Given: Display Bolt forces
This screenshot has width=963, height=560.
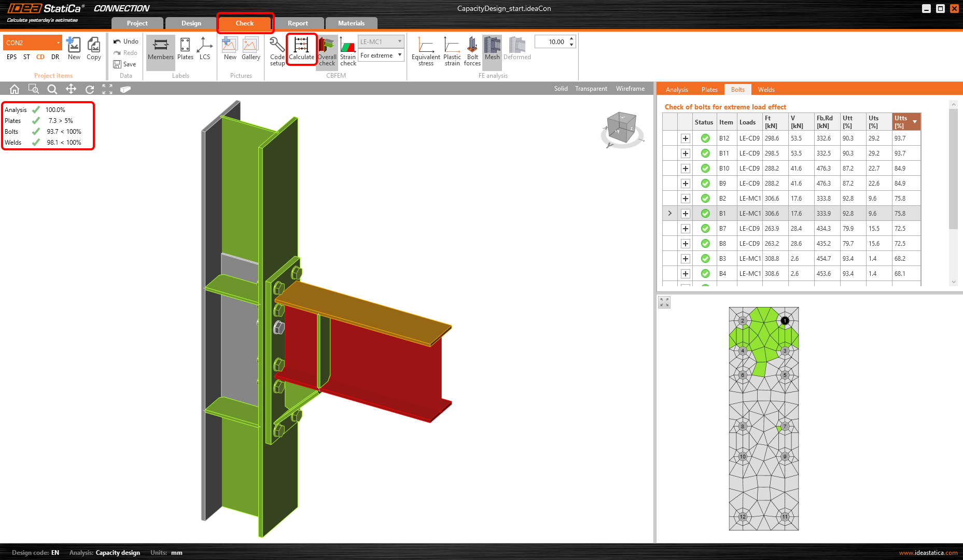Looking at the screenshot, I should click(472, 51).
